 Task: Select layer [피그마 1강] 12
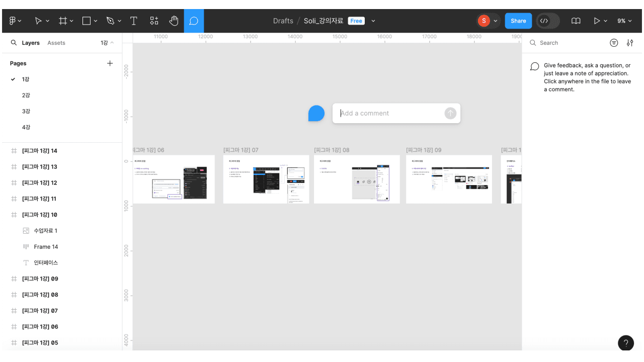click(62, 183)
